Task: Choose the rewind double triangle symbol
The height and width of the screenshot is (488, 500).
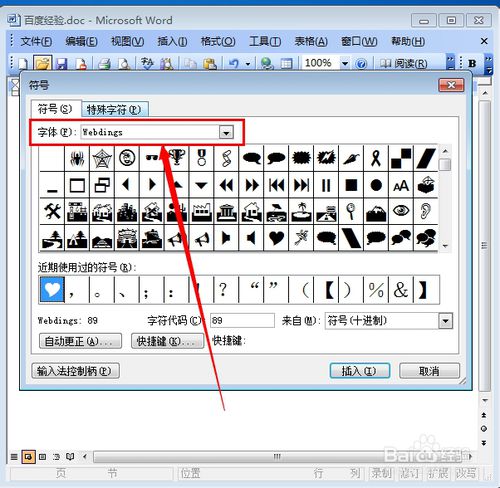Action: click(x=226, y=185)
